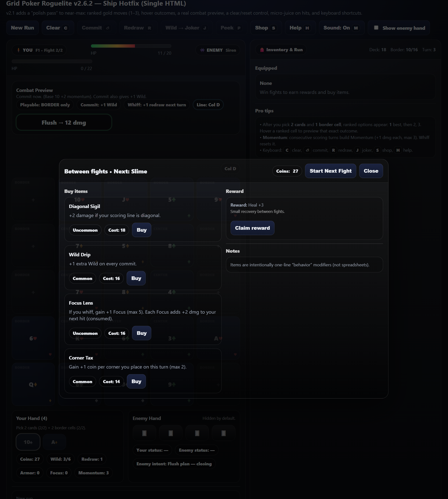Image resolution: width=448 pixels, height=499 pixels.
Task: Click the YOU F1 · Fight 2/2 badge
Action: click(39, 50)
